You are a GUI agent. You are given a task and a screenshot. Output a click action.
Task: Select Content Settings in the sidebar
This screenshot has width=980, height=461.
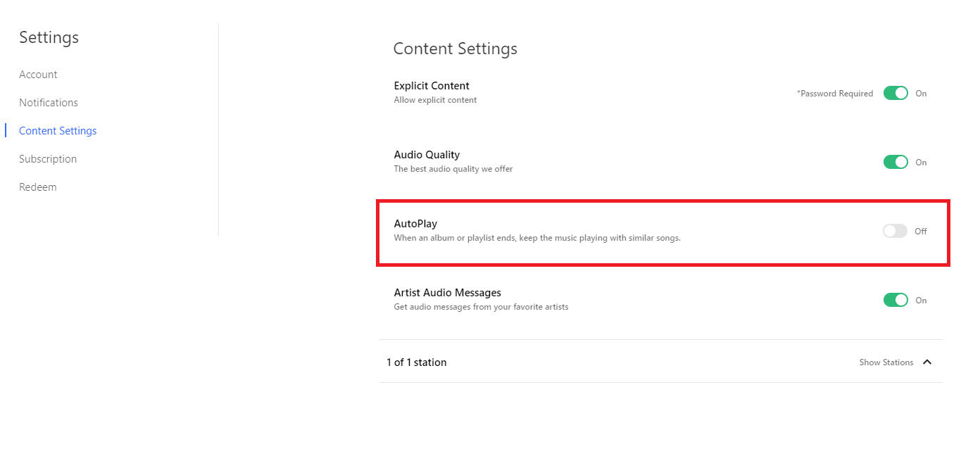(x=58, y=131)
